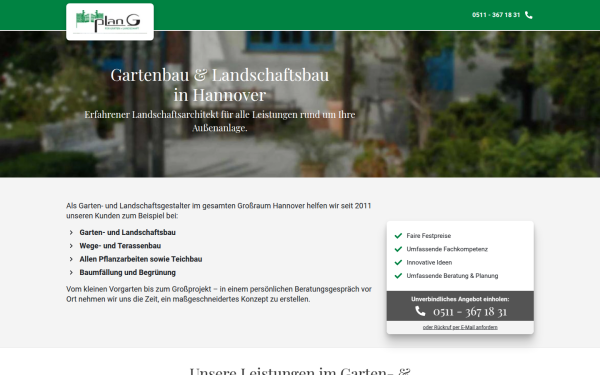
Task: Select the intro paragraph starting Als Garten- und Landschaftsgestalter
Action: tap(219, 211)
